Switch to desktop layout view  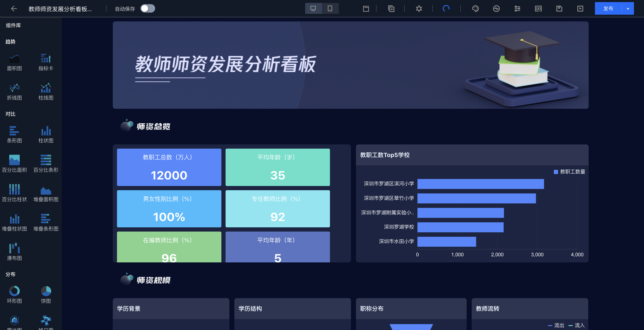313,9
